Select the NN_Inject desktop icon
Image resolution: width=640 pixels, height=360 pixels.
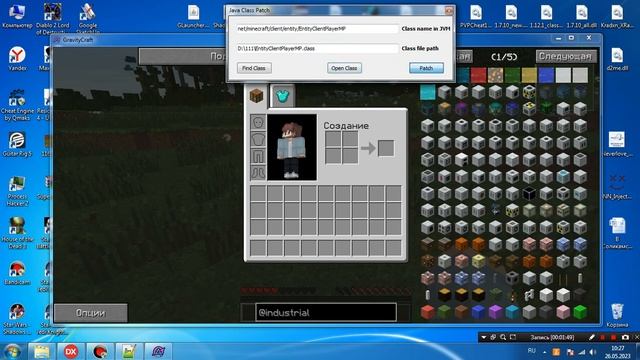click(617, 187)
